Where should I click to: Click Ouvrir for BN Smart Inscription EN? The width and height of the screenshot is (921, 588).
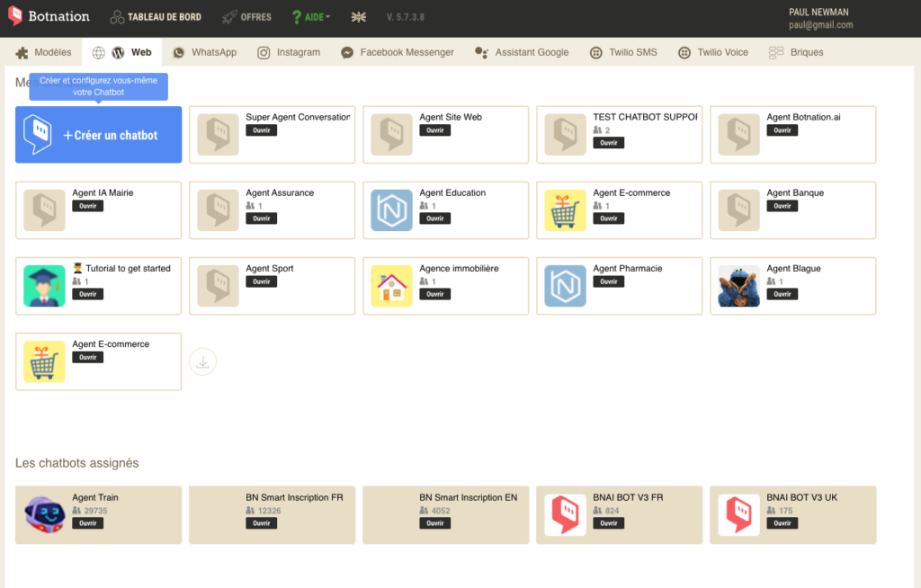pyautogui.click(x=435, y=523)
